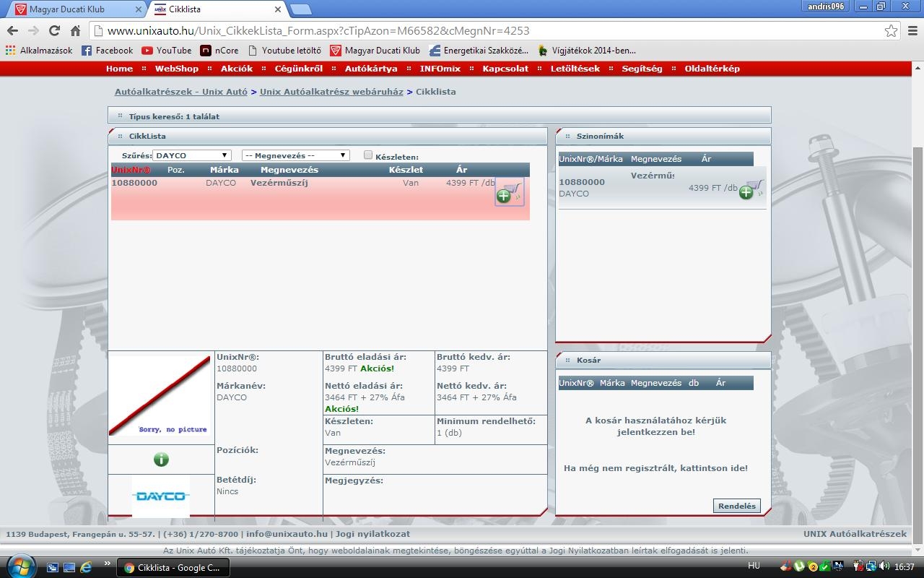Go to the browser home page icon
Viewport: 924px width, 578px height.
75,30
